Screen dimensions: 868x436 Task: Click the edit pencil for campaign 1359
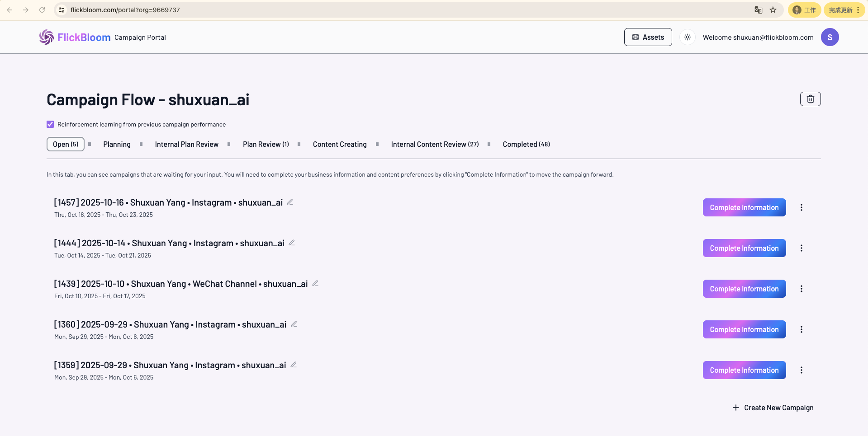[294, 365]
